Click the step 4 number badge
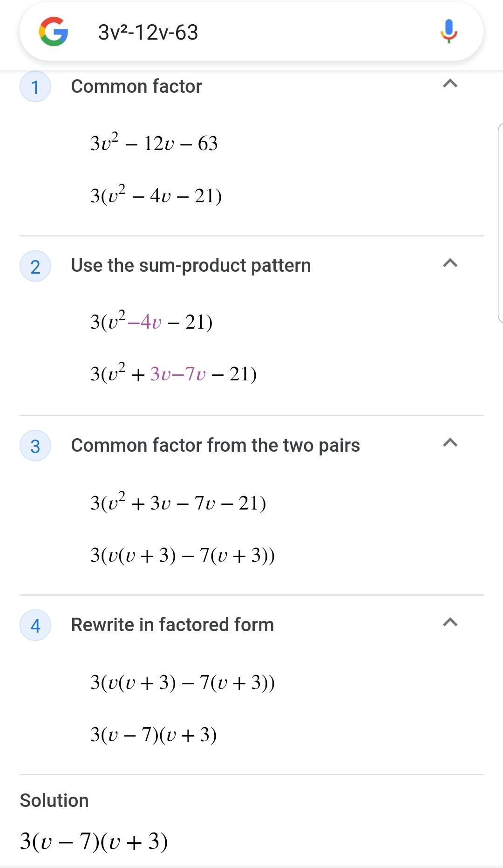Image resolution: width=503 pixels, height=868 pixels. pos(35,625)
